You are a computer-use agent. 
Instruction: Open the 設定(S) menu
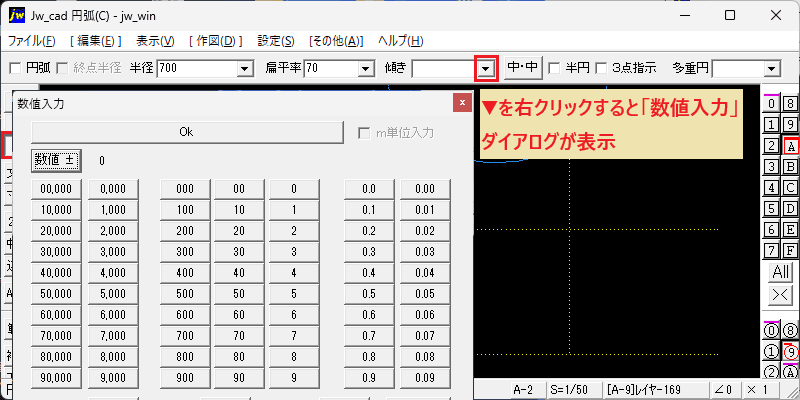pyautogui.click(x=276, y=41)
